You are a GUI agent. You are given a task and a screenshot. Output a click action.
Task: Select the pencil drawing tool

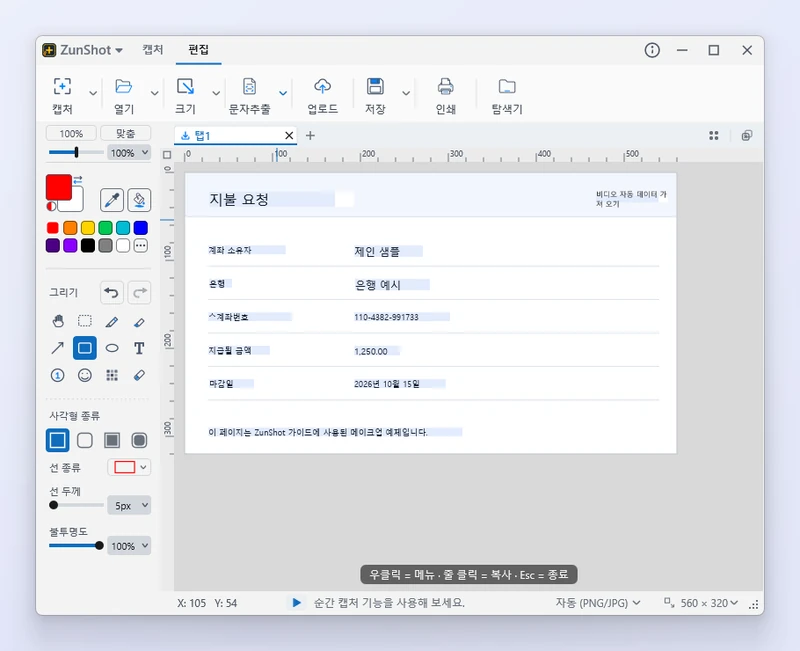[112, 321]
